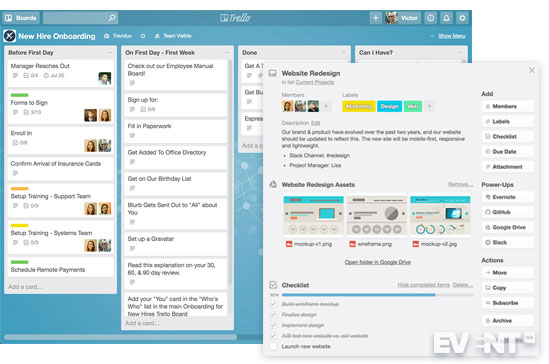
Task: Click the Add Labels button
Action: [x=508, y=121]
